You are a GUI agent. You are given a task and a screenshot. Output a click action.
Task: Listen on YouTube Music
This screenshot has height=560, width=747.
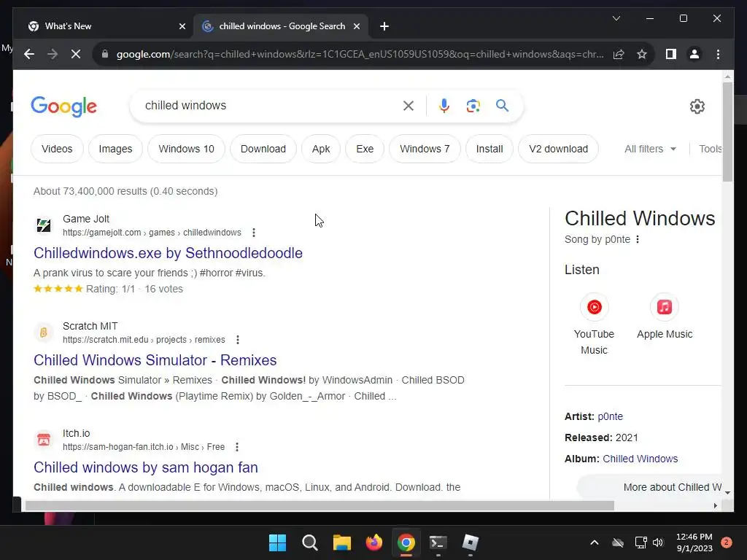click(594, 324)
